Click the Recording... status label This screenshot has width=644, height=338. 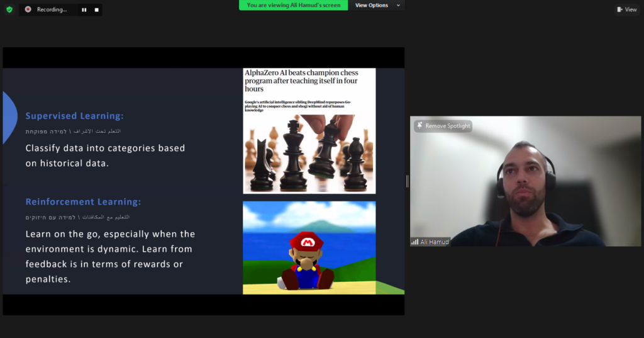(52, 9)
